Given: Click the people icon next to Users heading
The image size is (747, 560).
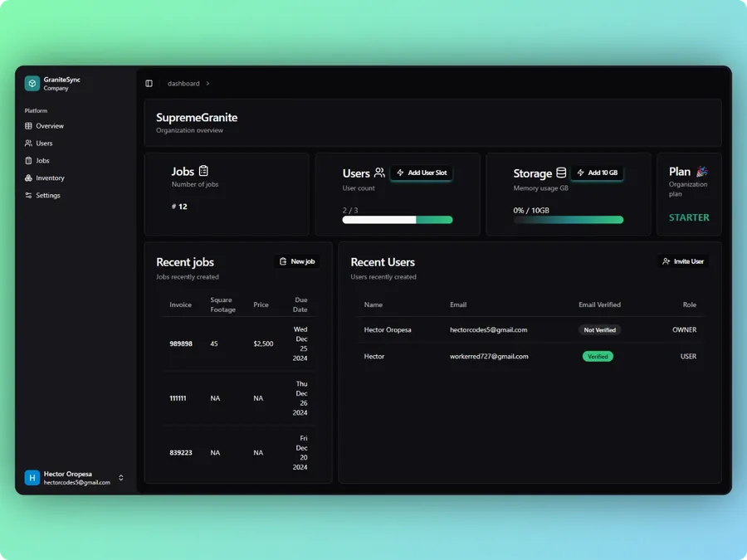Looking at the screenshot, I should click(379, 173).
